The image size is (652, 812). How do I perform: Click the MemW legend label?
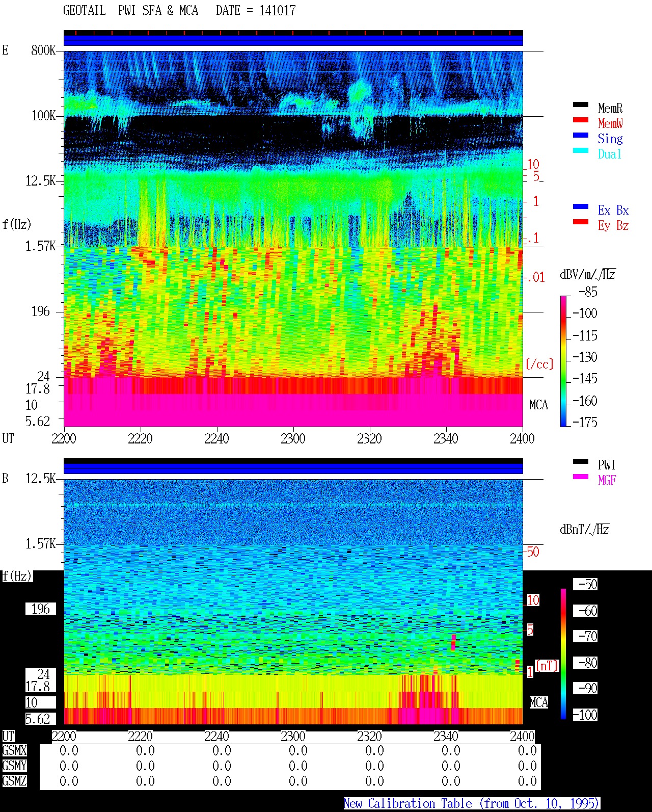coord(610,123)
